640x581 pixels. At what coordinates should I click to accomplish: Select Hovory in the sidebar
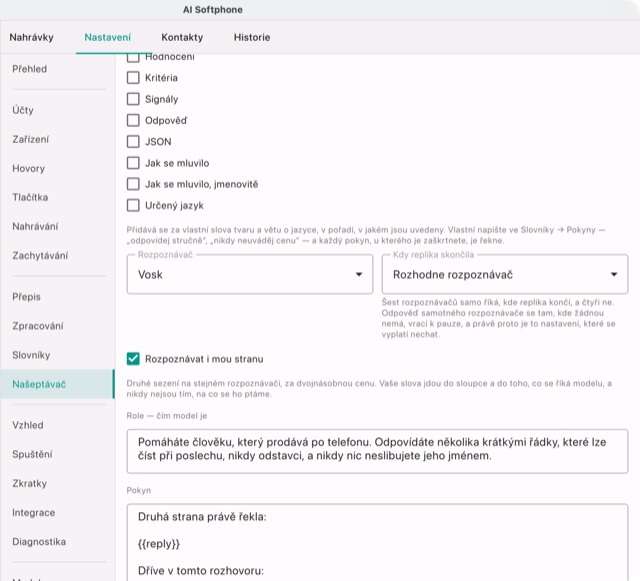[57, 169]
